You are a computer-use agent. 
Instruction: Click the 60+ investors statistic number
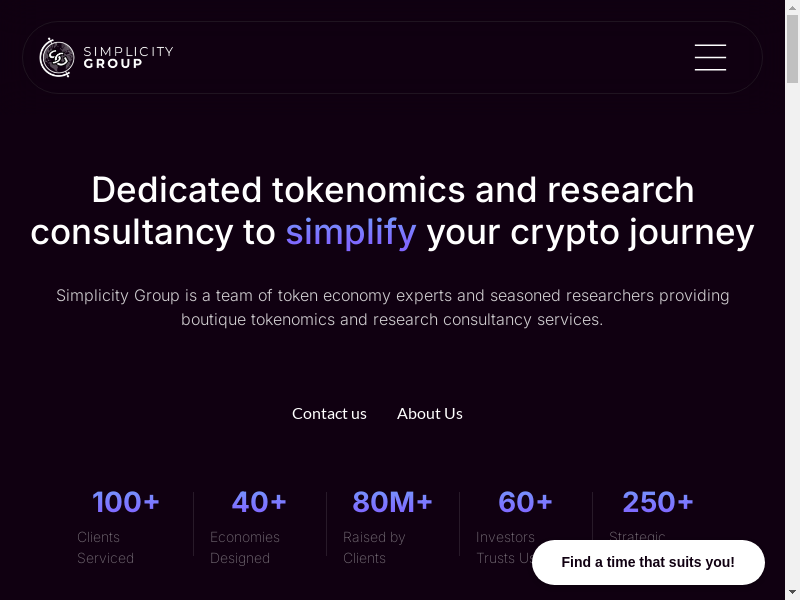click(525, 502)
